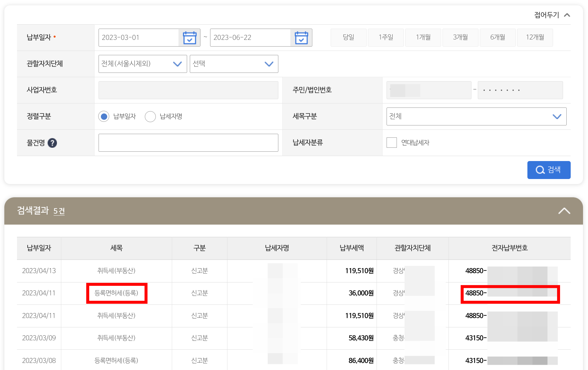Click 취득세(부동산) in the 2023/03/09 row
The image size is (588, 370).
tap(117, 338)
